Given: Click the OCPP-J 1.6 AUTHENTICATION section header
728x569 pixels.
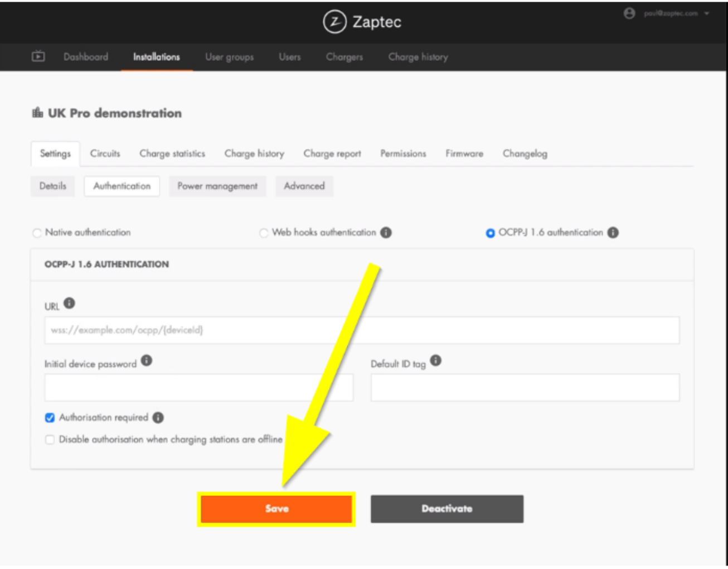Looking at the screenshot, I should tap(106, 264).
